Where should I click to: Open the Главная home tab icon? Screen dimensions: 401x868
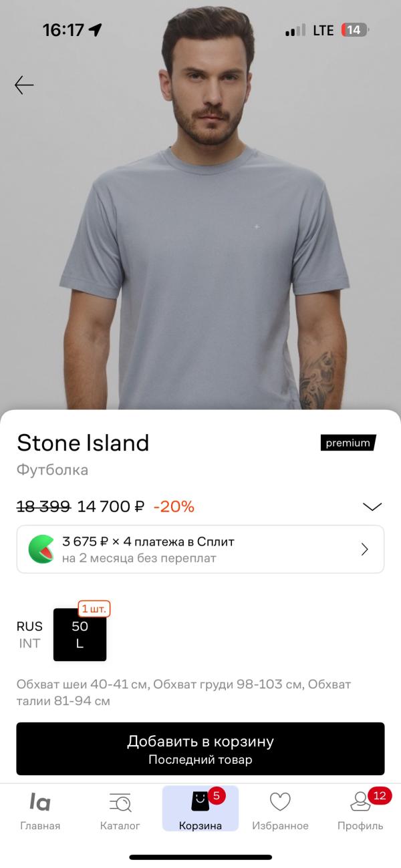coord(40,801)
